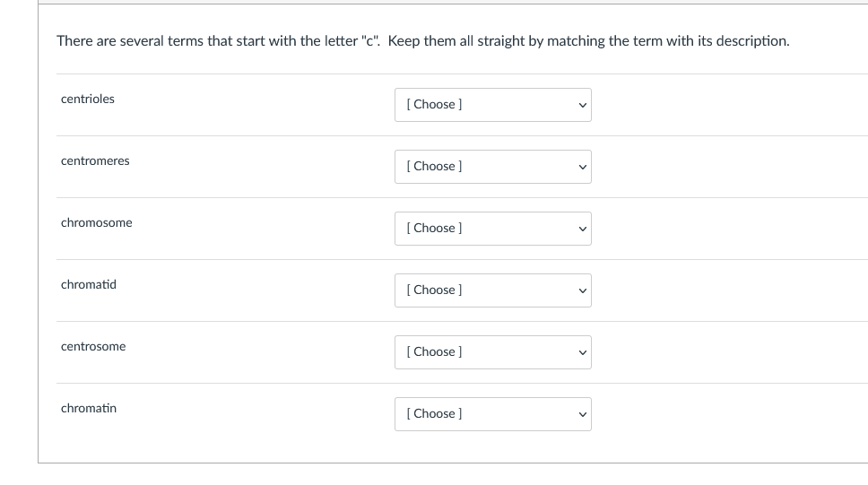Click the term label "centromeres"
The height and width of the screenshot is (485, 868).
click(x=95, y=161)
